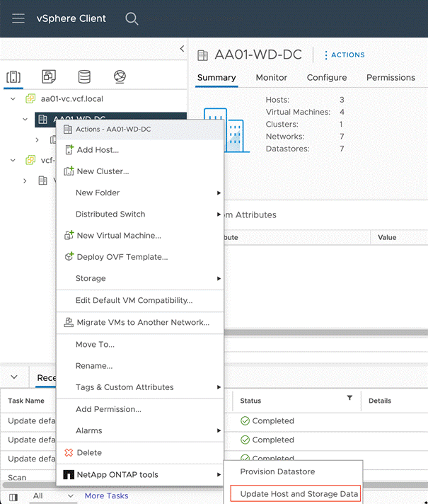Expand the datacenter under the vcf vCenter
The height and width of the screenshot is (504, 428).
click(25, 181)
